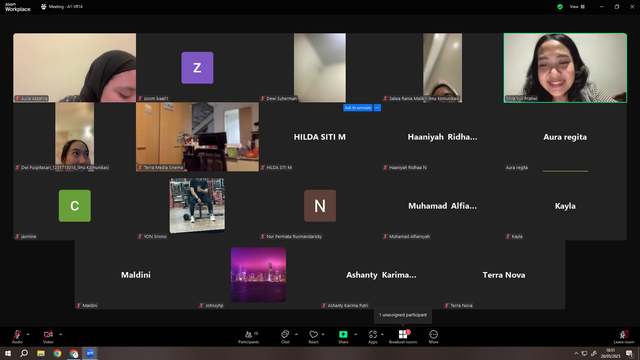Viewport: 640px width, 360px height.
Task: Select Nur Permata's tile with N avatar
Action: pyautogui.click(x=320, y=206)
